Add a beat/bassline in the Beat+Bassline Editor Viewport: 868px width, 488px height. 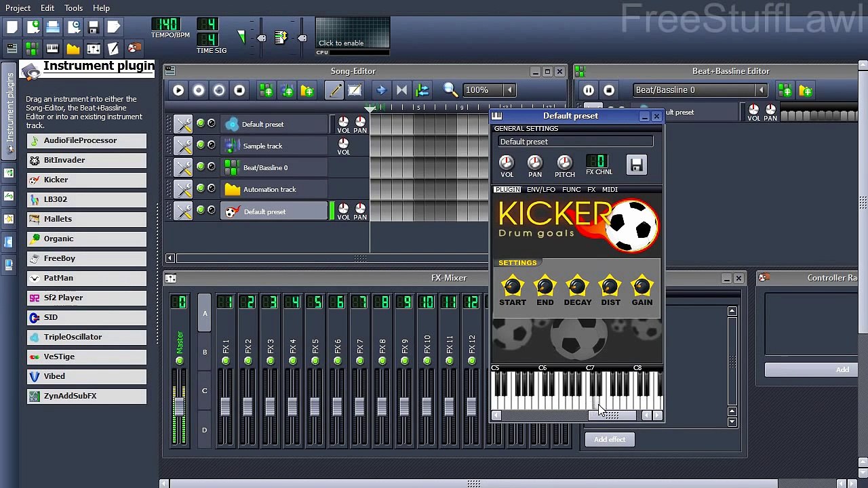click(x=785, y=90)
